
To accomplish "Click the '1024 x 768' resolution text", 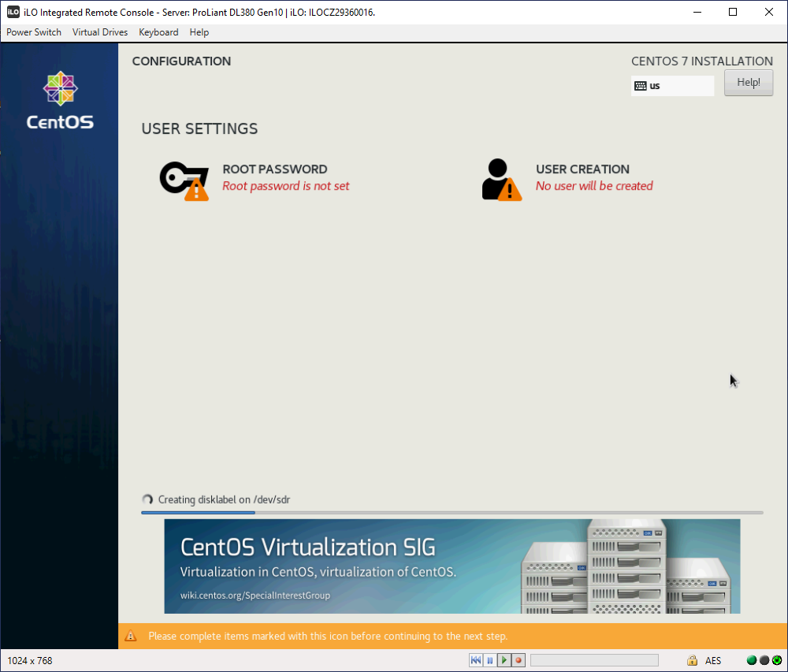I will [30, 660].
